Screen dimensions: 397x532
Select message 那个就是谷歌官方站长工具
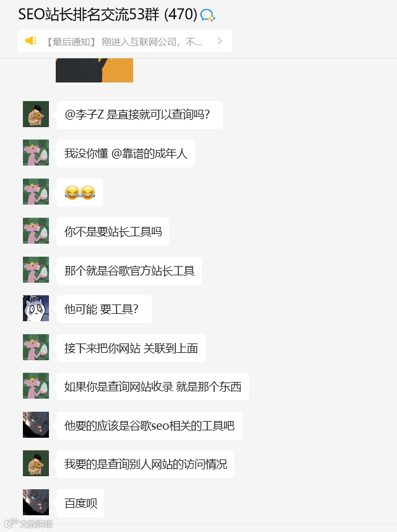tap(129, 270)
